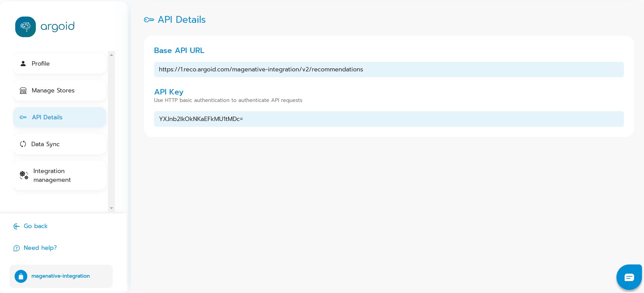Click the key icon beside page title

[149, 20]
